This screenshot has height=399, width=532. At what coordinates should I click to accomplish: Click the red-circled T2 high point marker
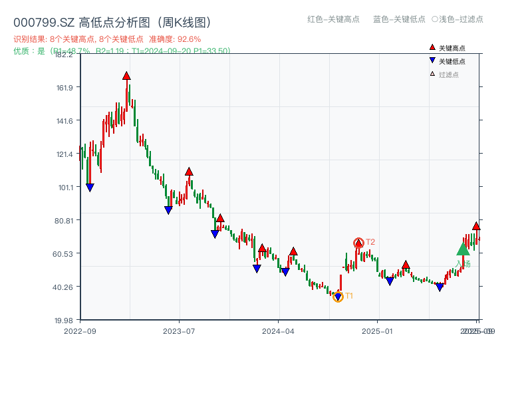(358, 243)
